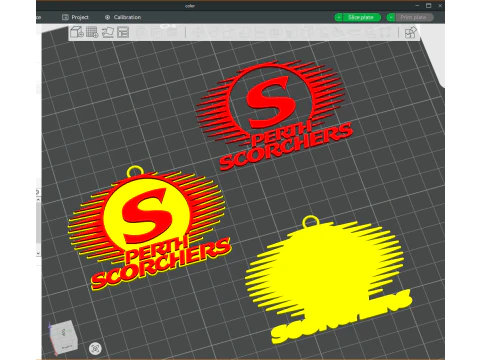
Task: Click the Add object cube icon
Action: pyautogui.click(x=77, y=32)
